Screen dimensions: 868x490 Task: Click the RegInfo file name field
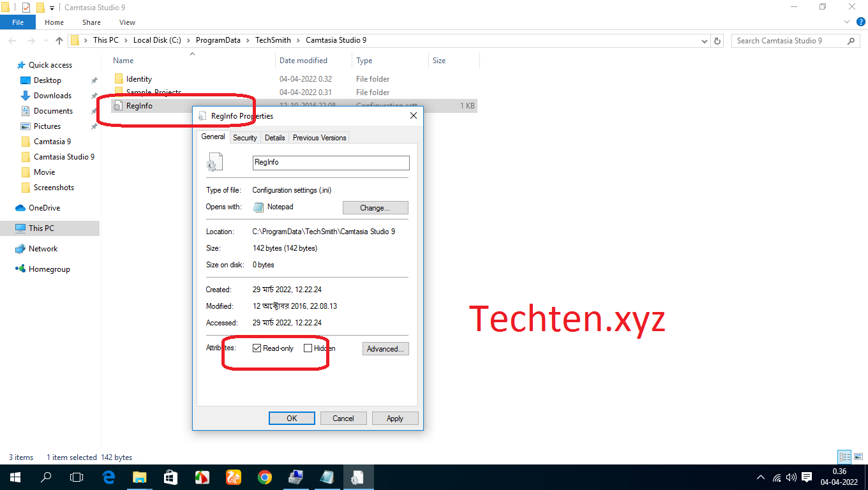(331, 163)
